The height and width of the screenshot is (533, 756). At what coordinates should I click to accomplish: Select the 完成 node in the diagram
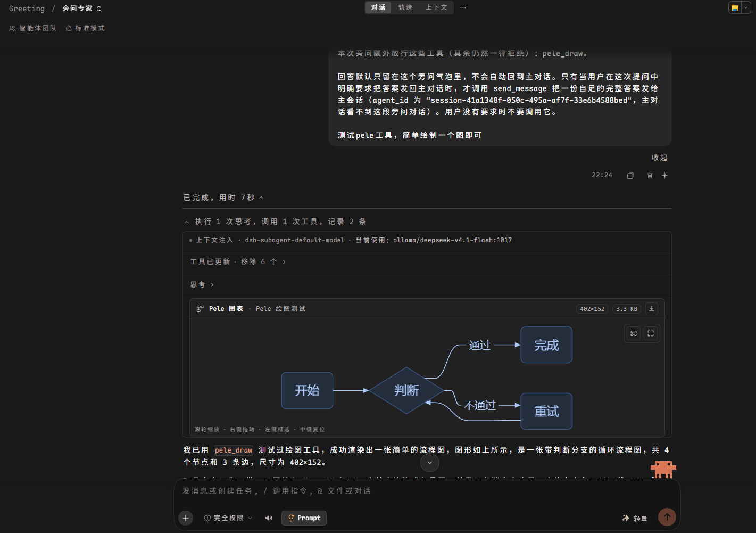[x=546, y=345]
